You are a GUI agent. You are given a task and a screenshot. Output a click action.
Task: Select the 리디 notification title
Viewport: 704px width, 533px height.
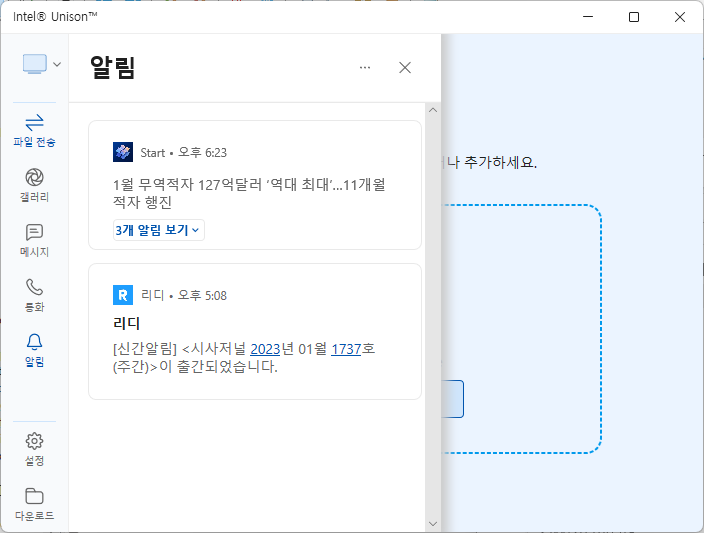point(127,324)
